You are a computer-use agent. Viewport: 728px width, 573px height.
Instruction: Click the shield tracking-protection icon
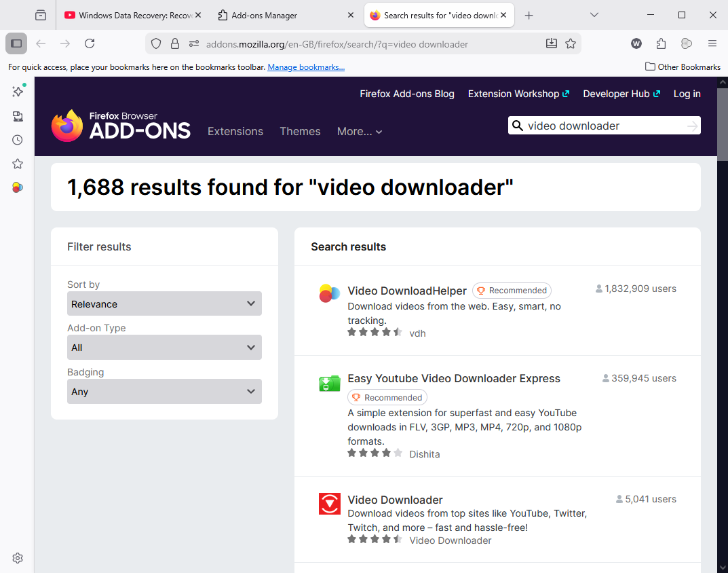click(156, 43)
